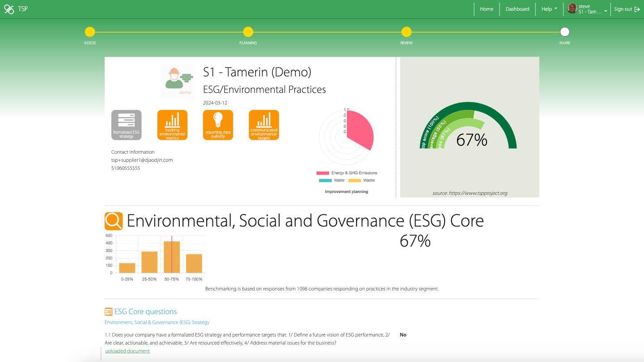Image resolution: width=644 pixels, height=362 pixels.
Task: Click the reporting data publicly lightbulb icon
Action: [x=218, y=125]
